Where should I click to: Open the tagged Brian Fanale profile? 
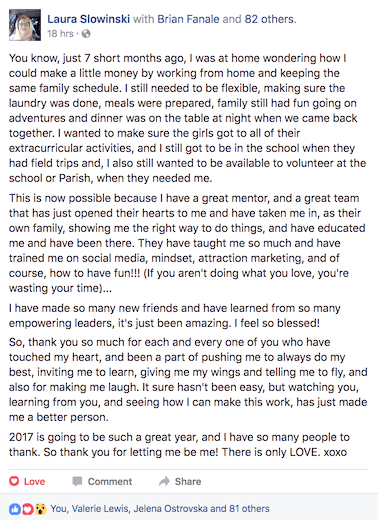tap(188, 19)
